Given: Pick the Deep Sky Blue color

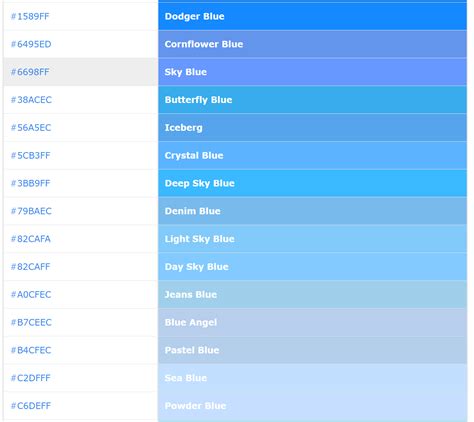Looking at the screenshot, I should point(312,183).
